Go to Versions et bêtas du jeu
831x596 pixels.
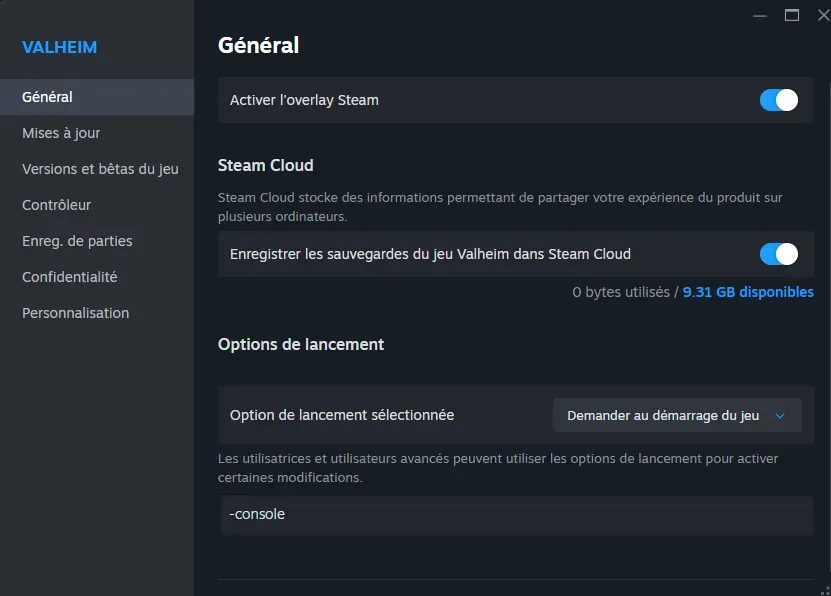pos(97,169)
